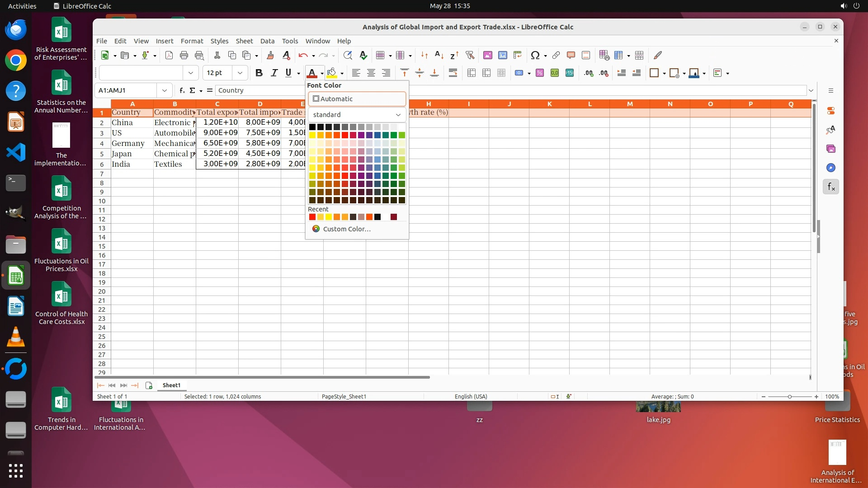868x488 pixels.
Task: Open the font size dropdown
Action: [240, 73]
